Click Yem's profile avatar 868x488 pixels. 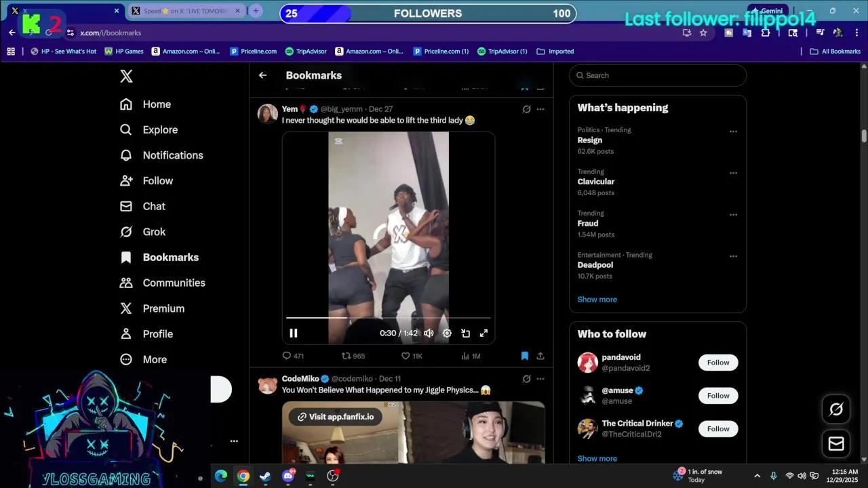point(267,114)
